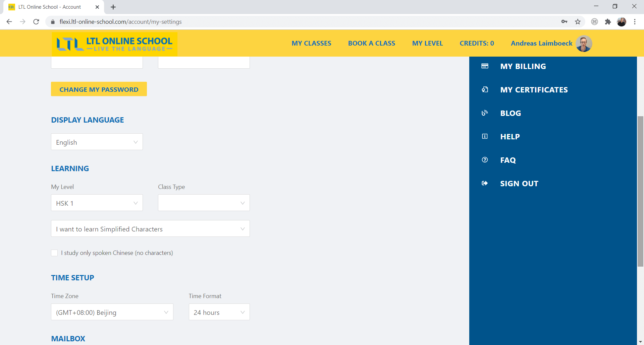644x345 pixels.
Task: Click the page vertical scrollbar thumb
Action: pos(640,191)
